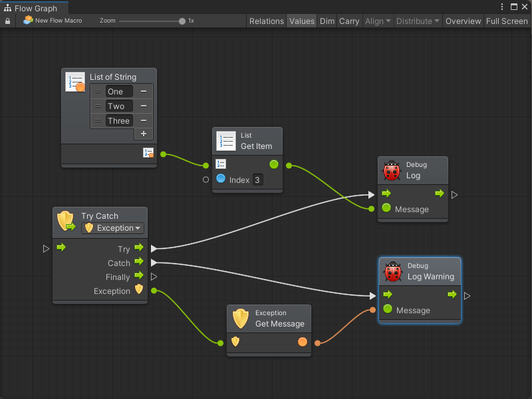
Task: Click the Full Screen button
Action: pos(507,21)
